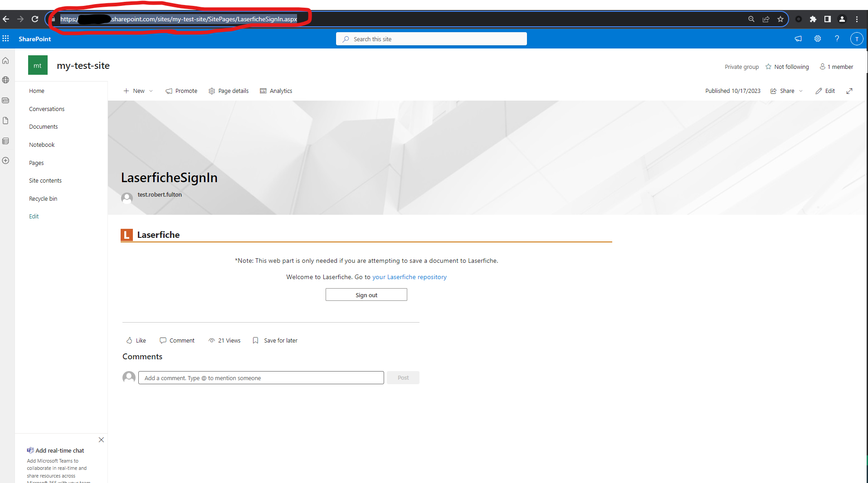This screenshot has width=868, height=483.
Task: Open the SharePoint app launcher grid
Action: (x=6, y=39)
